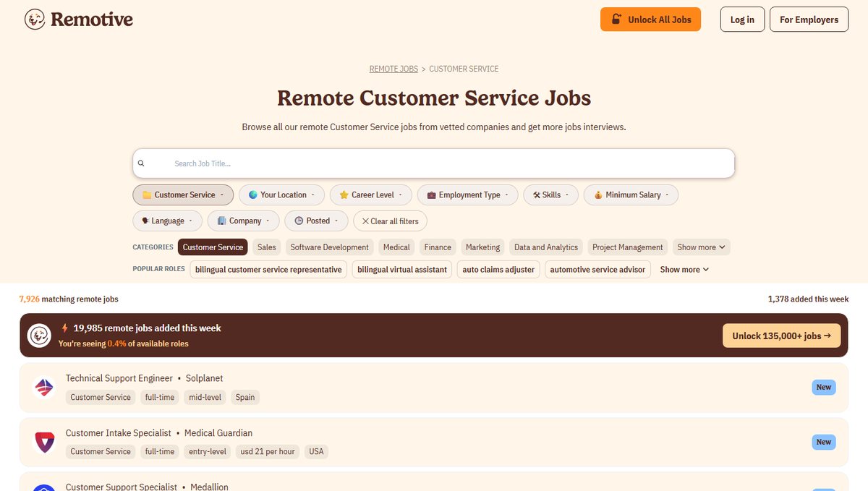Click Unlock 135,000+ jobs button

(781, 336)
